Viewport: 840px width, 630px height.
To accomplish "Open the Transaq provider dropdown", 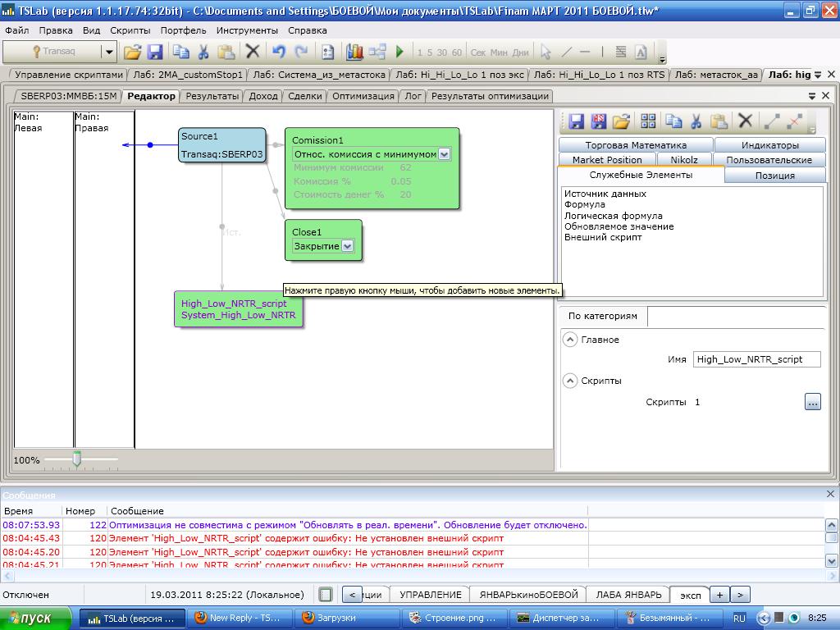I will click(108, 52).
